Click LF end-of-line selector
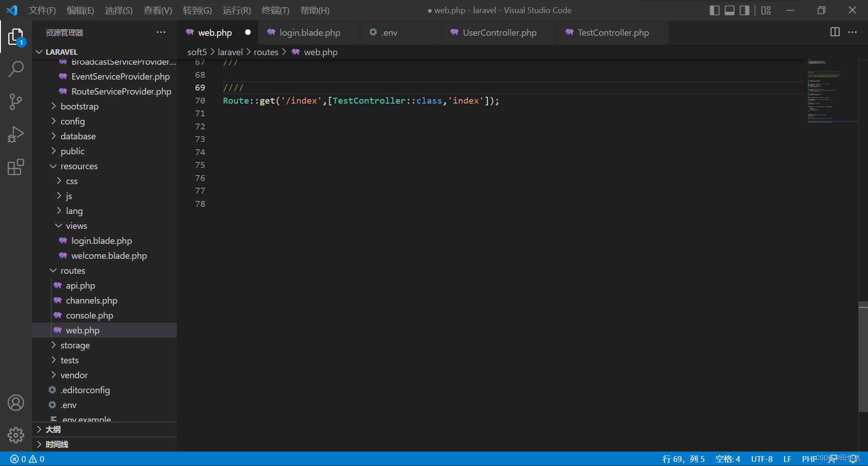Viewport: 868px width, 466px height. pyautogui.click(x=787, y=459)
